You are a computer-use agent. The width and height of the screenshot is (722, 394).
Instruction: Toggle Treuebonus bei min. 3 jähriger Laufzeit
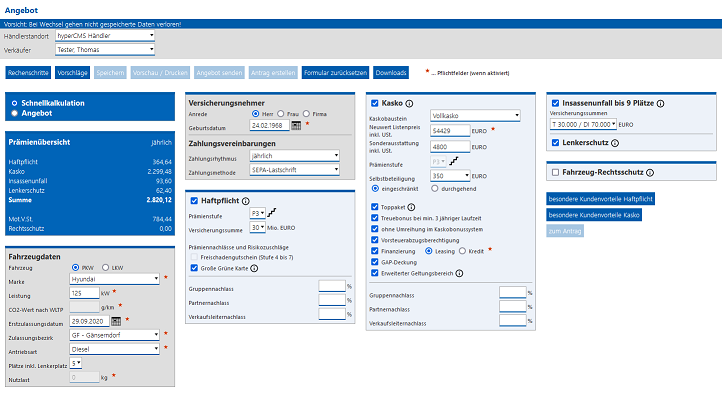[x=375, y=218]
